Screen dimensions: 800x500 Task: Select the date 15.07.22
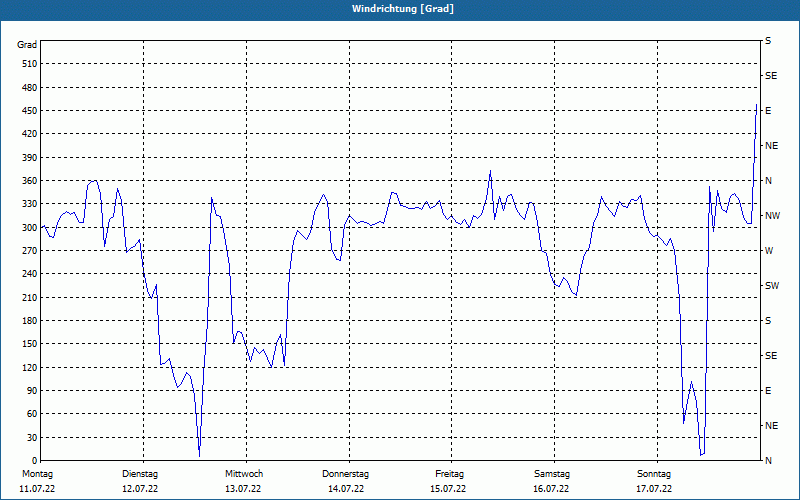pos(448,489)
